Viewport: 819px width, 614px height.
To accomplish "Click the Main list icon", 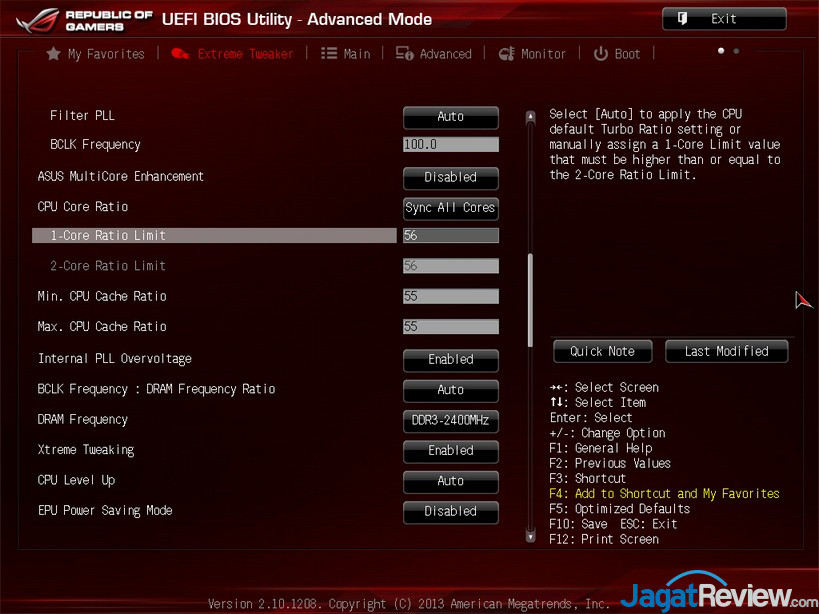I will point(329,53).
